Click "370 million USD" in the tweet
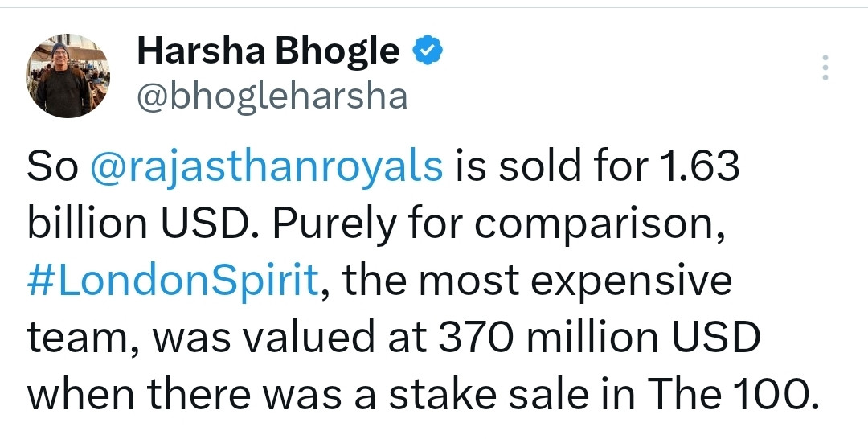Screen dimensions: 868x439 coord(599,338)
